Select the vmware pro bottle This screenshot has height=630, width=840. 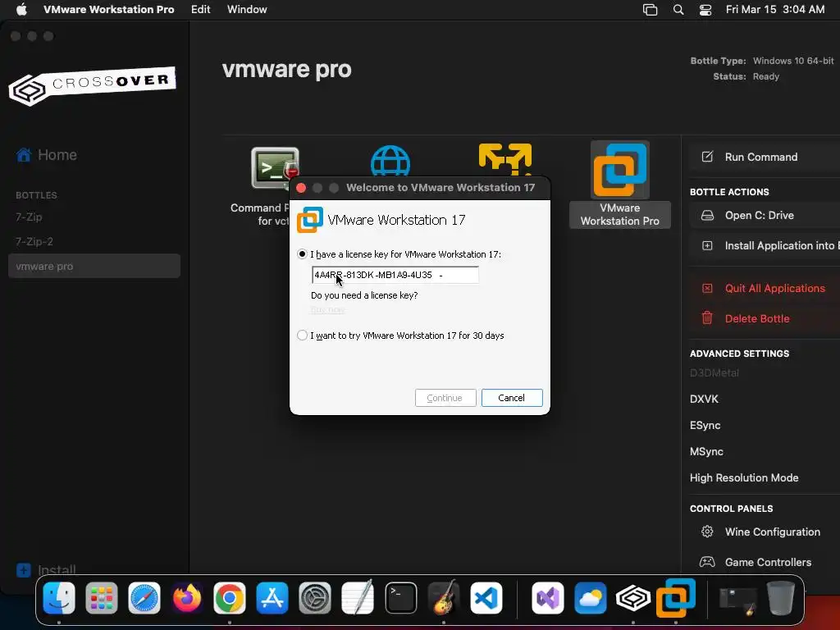[94, 267]
